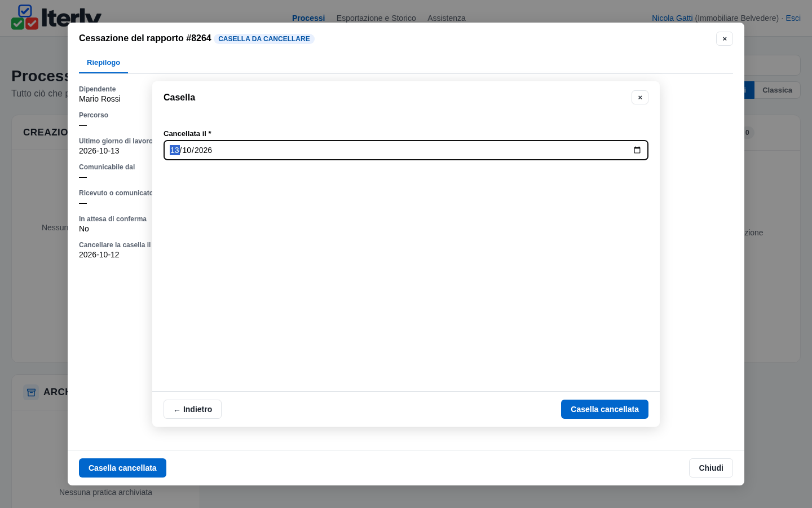The height and width of the screenshot is (508, 812).
Task: Select the Classica view button
Action: (x=777, y=90)
